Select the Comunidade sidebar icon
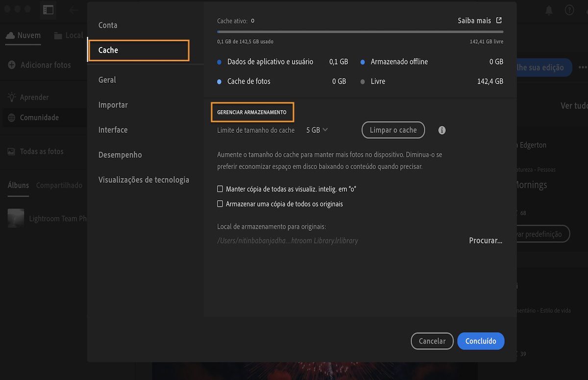This screenshot has width=588, height=380. click(x=10, y=117)
